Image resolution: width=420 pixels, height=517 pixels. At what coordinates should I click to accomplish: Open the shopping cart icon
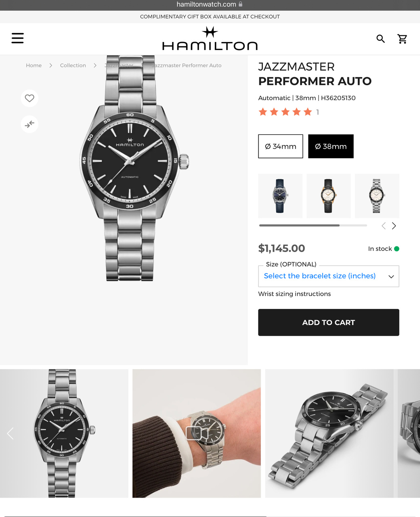[402, 39]
